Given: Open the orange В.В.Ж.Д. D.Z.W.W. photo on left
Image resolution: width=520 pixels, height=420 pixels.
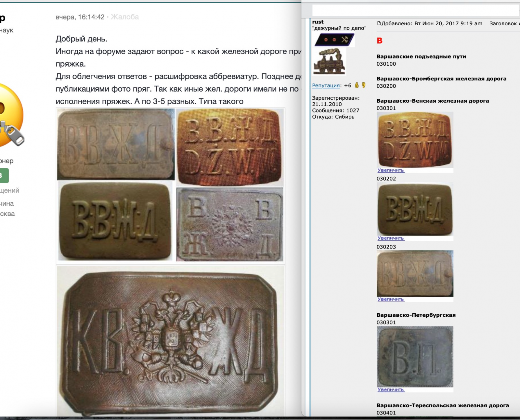Looking at the screenshot, I should click(x=230, y=147).
